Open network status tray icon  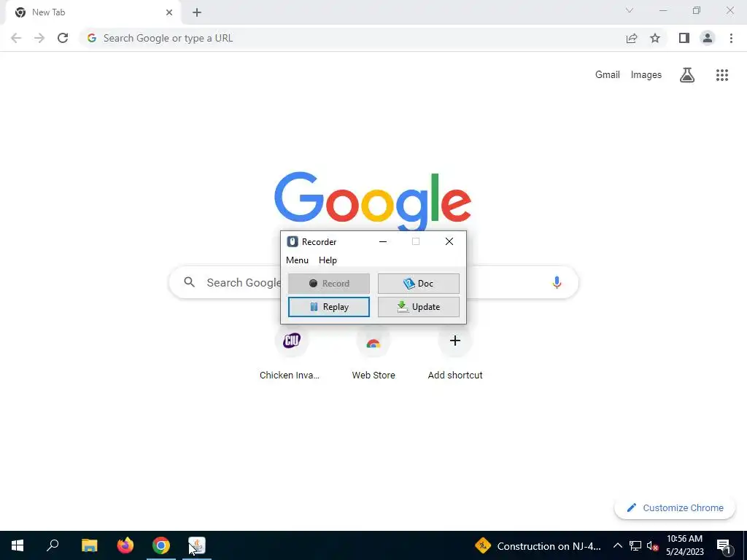point(635,545)
